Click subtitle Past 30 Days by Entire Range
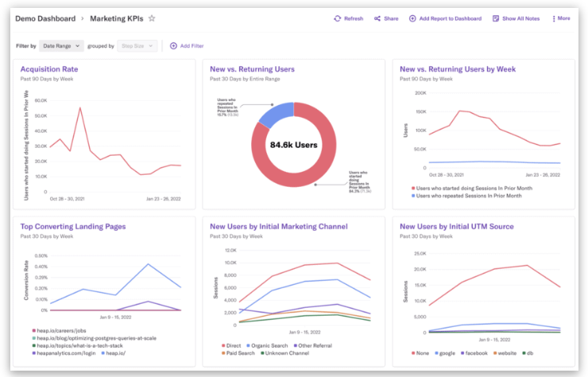Image resolution: width=588 pixels, height=377 pixels. tap(245, 79)
